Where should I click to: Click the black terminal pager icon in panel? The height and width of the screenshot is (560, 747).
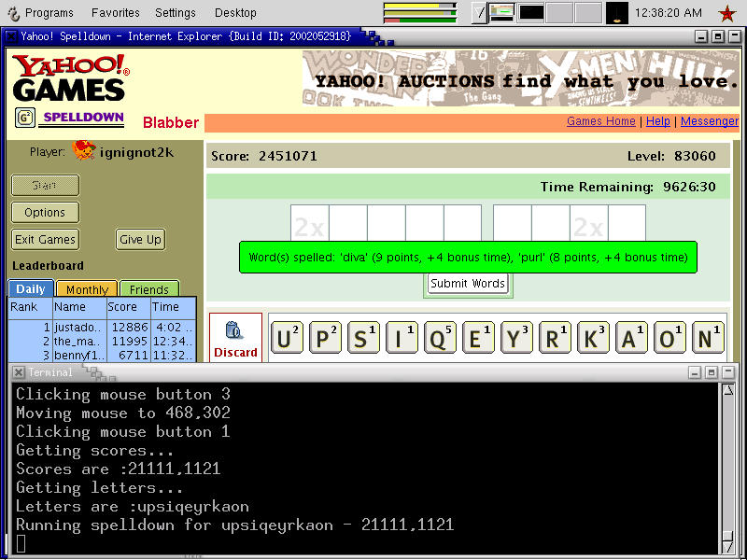pos(530,13)
